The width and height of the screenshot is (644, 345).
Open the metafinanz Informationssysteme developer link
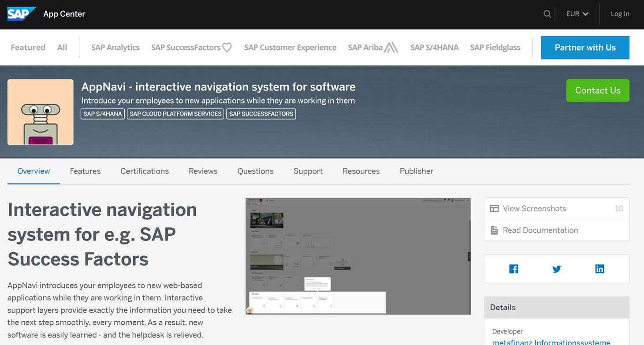[x=551, y=342]
